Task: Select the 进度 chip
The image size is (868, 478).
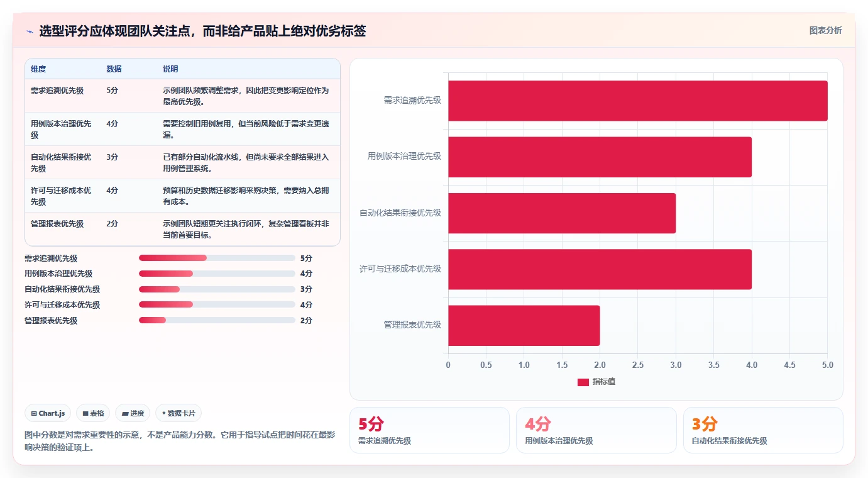Action: click(x=133, y=413)
